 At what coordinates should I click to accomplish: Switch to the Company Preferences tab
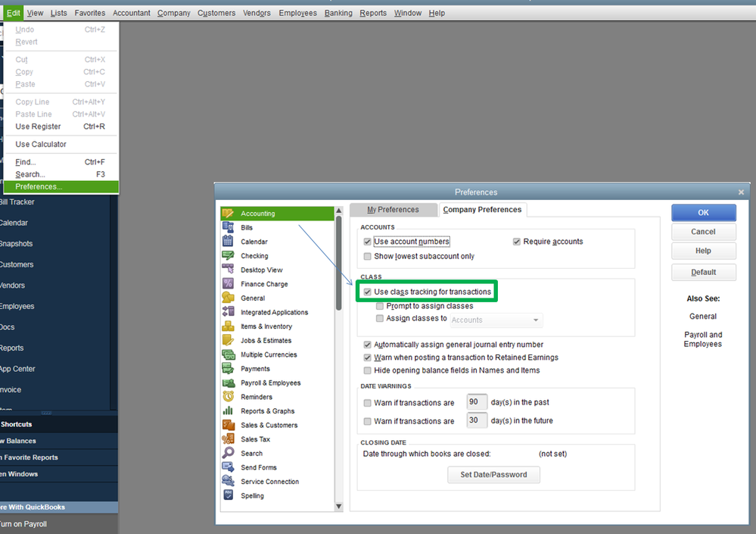click(482, 209)
